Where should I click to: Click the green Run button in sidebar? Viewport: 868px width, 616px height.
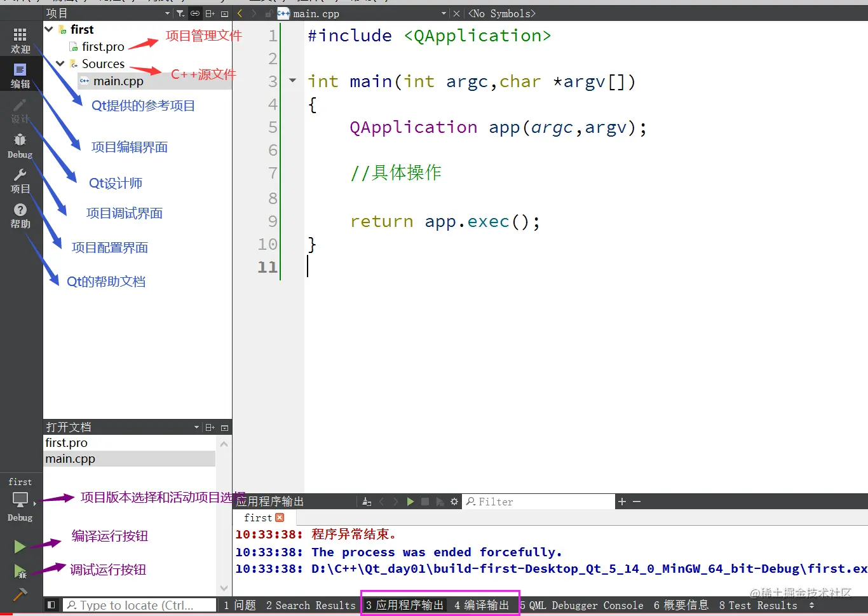20,546
